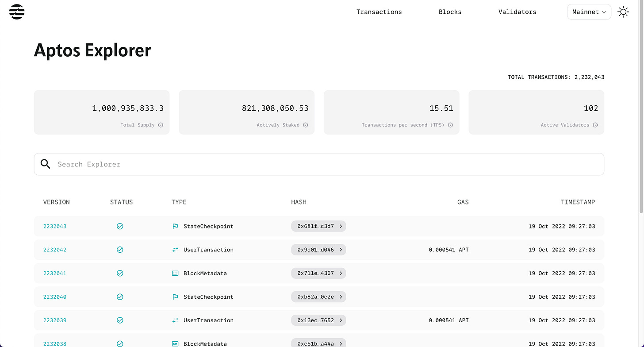The height and width of the screenshot is (347, 644).
Task: Click UserTransaction label in row 2232042
Action: click(208, 250)
